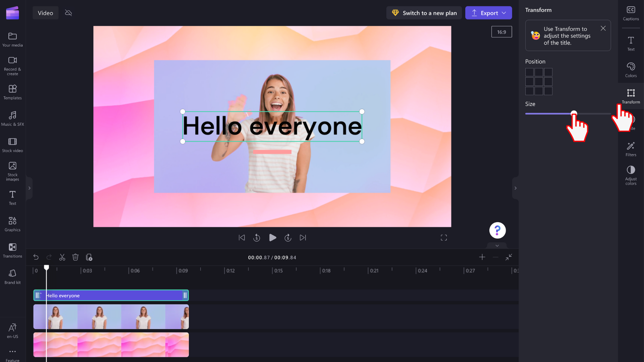The image size is (644, 362).
Task: Select the Graphics sidebar tool
Action: [12, 224]
